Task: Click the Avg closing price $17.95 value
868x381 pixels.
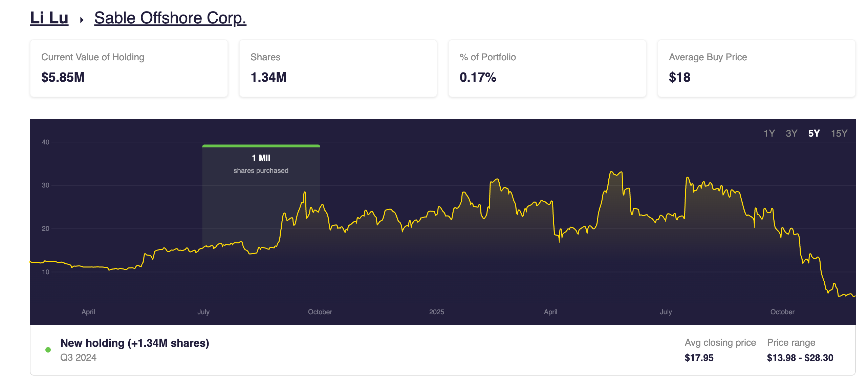Action: tap(699, 358)
